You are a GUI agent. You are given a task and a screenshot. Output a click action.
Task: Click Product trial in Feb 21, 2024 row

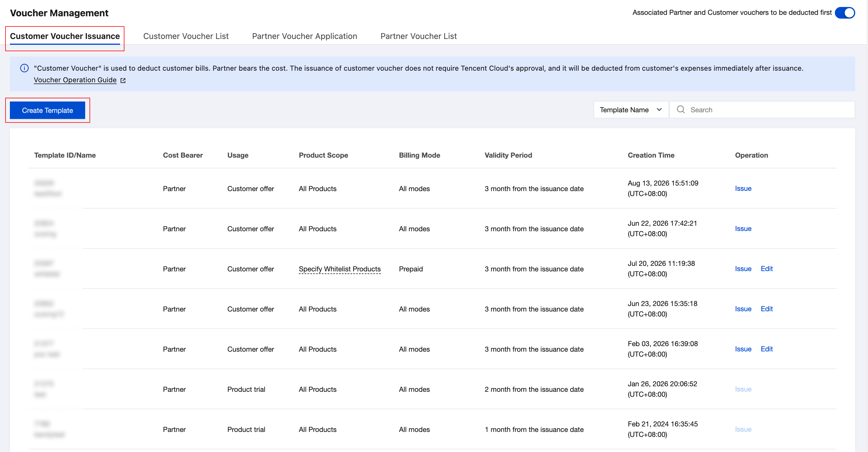tap(246, 429)
